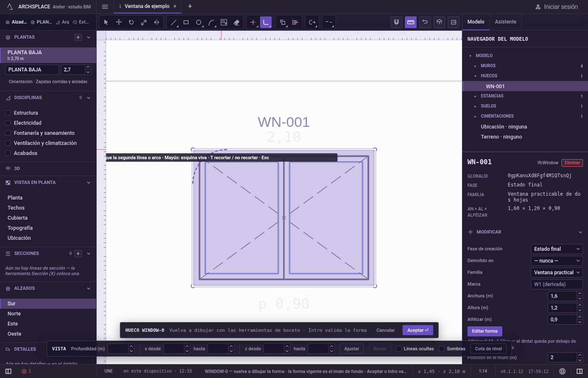
Task: Click the undo arrow icon
Action: 425,22
